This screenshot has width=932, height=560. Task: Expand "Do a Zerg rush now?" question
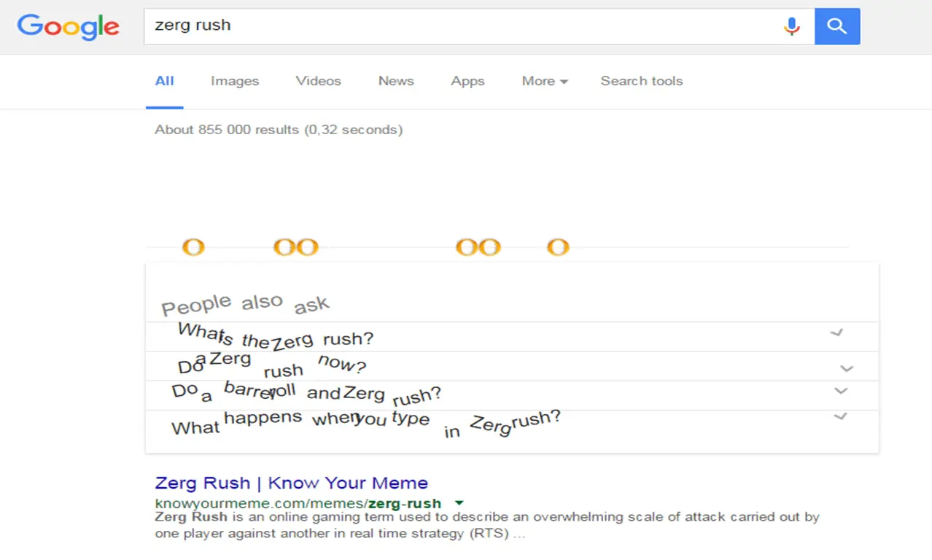coord(846,368)
